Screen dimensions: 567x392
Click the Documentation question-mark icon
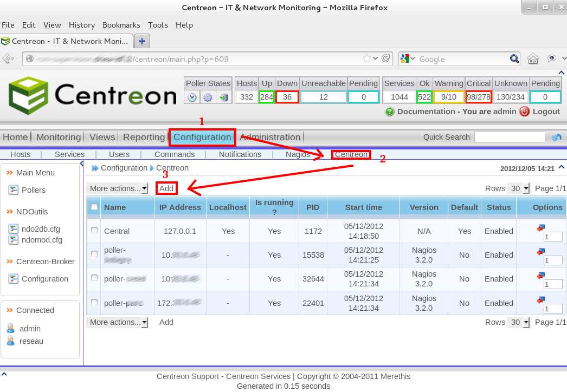[390, 112]
